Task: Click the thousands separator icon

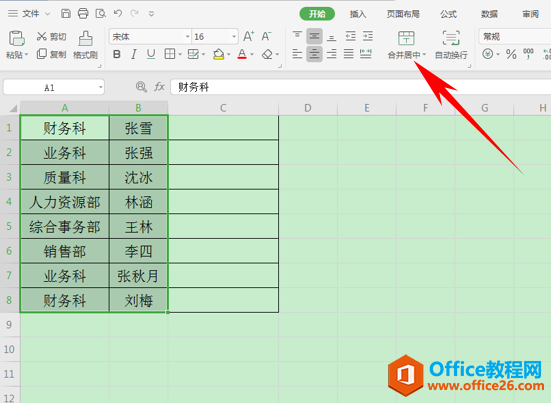Action: click(x=529, y=54)
